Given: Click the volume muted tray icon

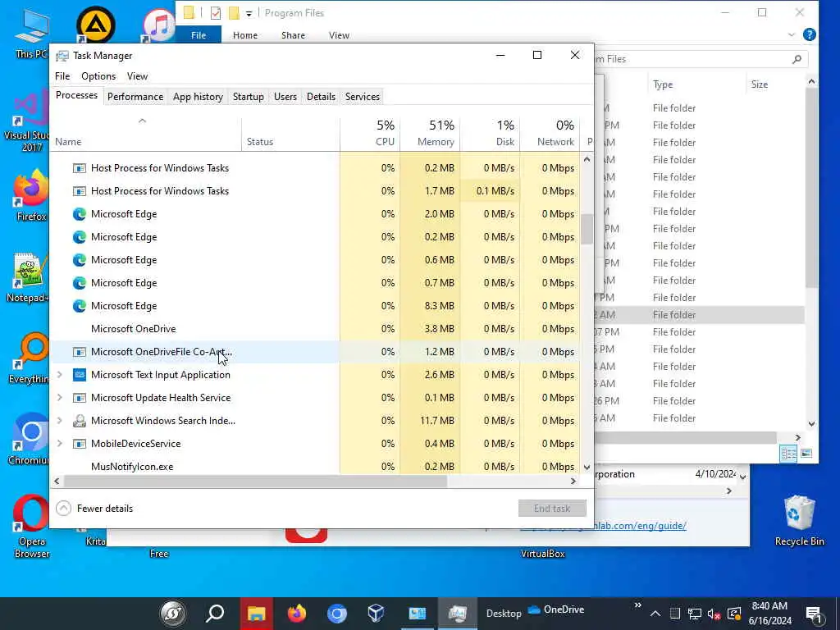Looking at the screenshot, I should coord(714,614).
